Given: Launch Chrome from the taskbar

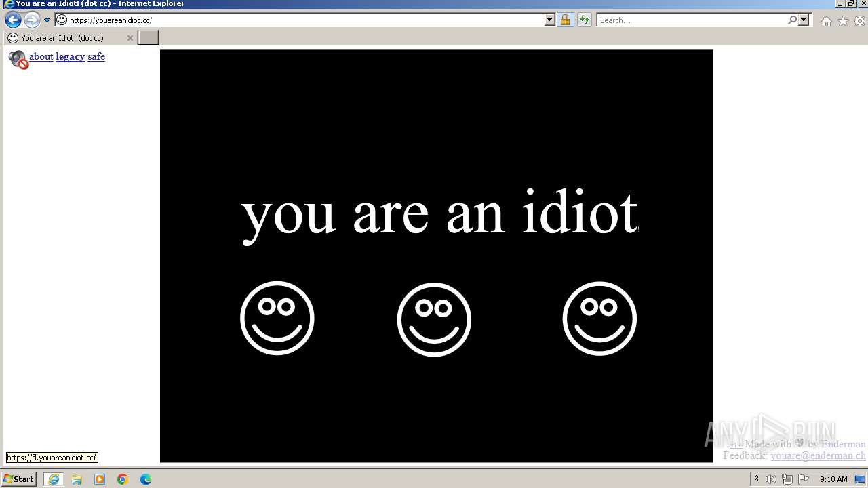Looking at the screenshot, I should [x=123, y=479].
